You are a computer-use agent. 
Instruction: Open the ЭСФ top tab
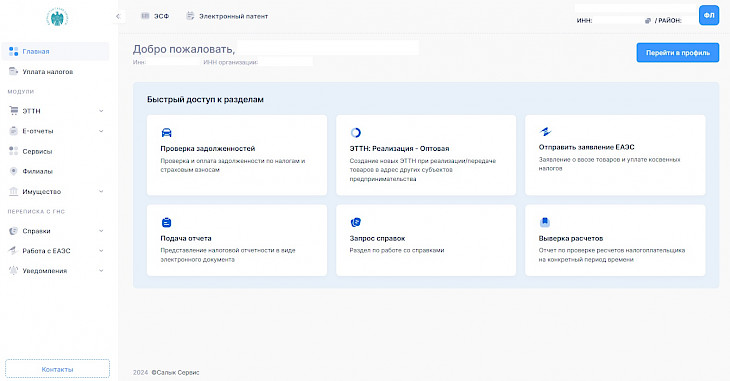point(155,16)
